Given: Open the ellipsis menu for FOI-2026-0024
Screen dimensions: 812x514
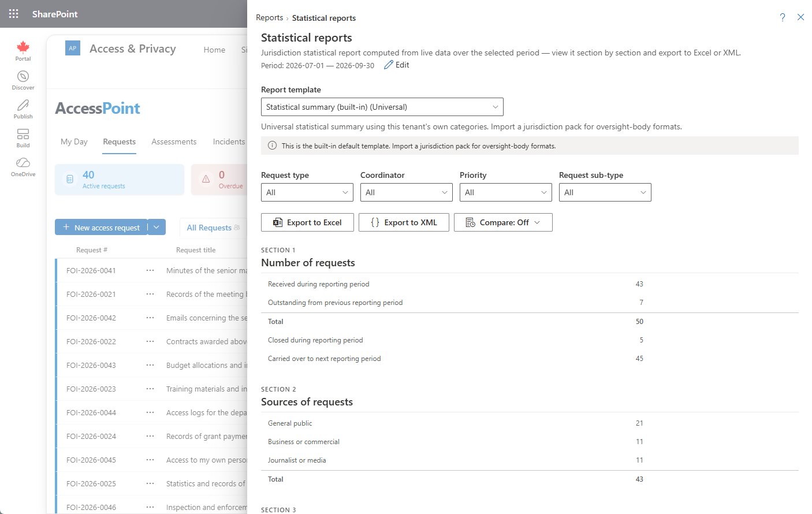Looking at the screenshot, I should pyautogui.click(x=150, y=436).
